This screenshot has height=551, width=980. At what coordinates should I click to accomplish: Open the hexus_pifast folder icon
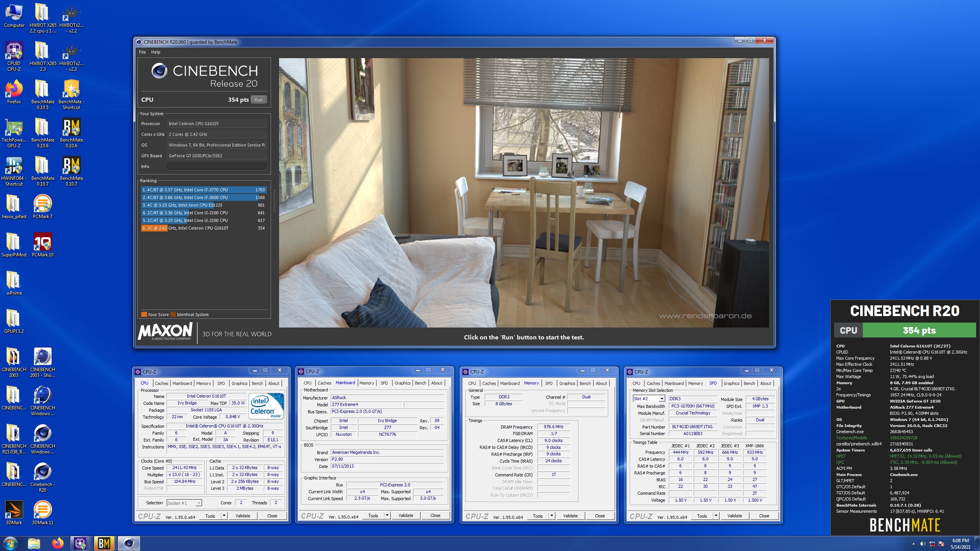[14, 207]
